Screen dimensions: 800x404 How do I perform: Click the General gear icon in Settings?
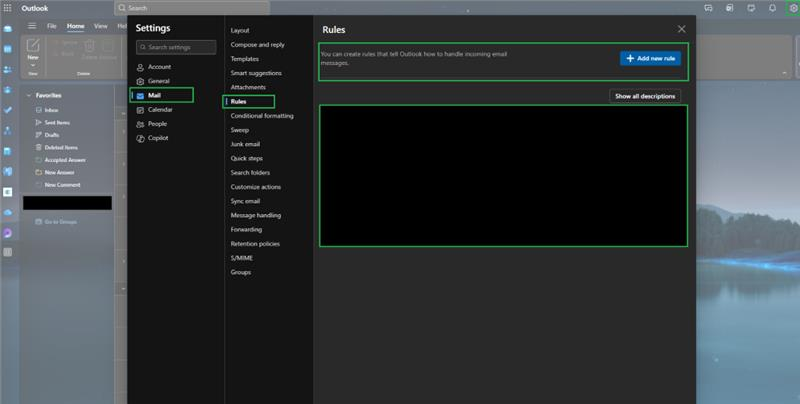coord(140,81)
